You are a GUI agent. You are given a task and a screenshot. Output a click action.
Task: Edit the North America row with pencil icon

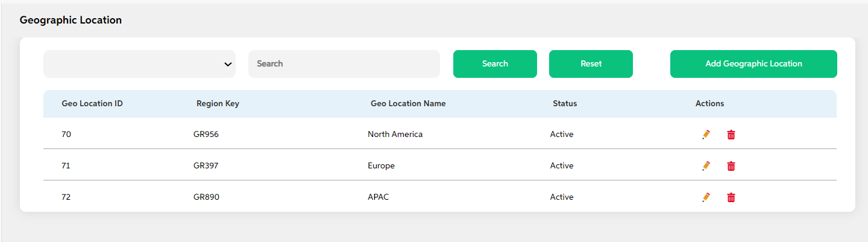pos(706,135)
